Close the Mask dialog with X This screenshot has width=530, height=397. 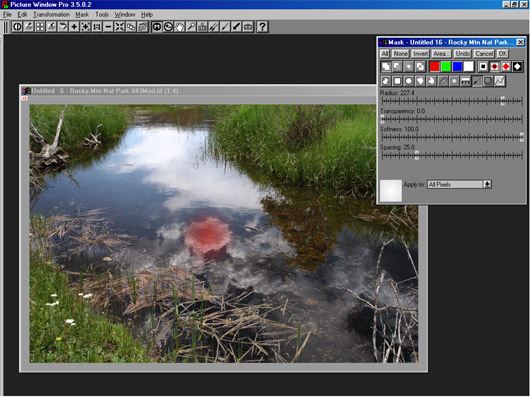[521, 42]
